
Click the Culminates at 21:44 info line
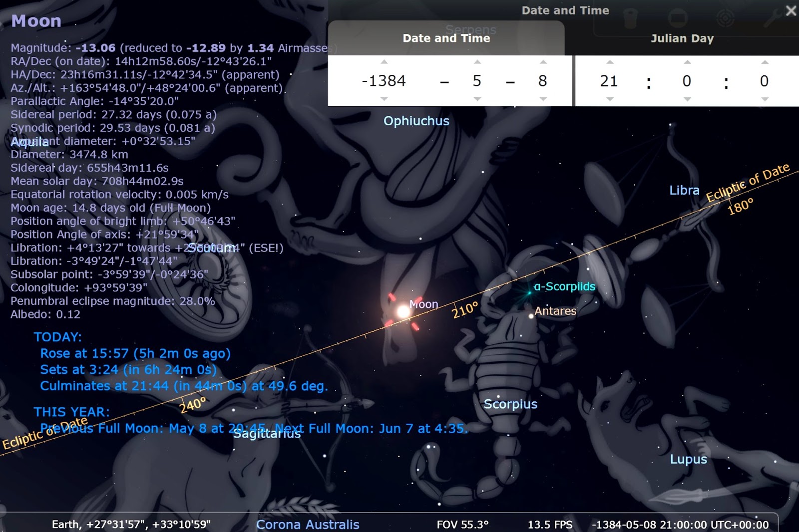[184, 386]
